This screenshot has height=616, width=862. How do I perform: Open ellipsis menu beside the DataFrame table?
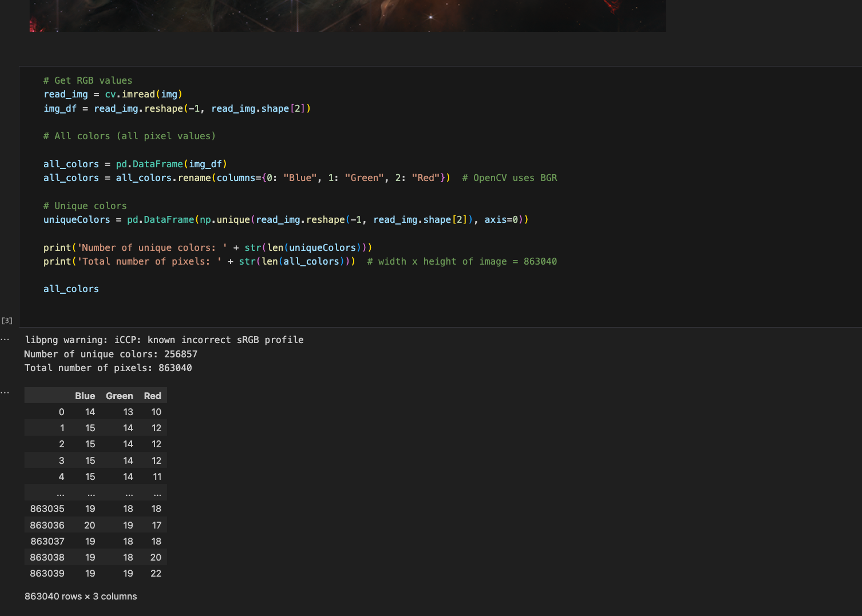[x=5, y=393]
